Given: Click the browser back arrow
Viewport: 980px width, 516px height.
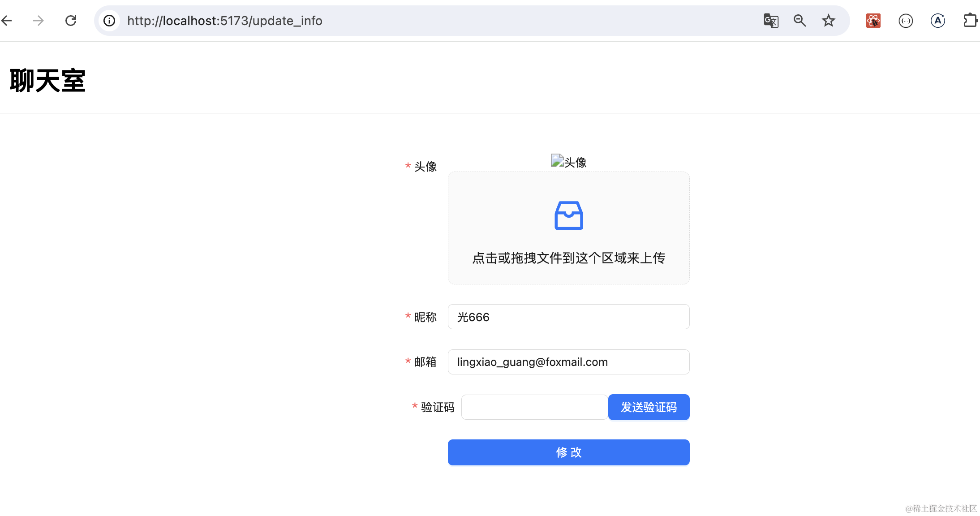Looking at the screenshot, I should pyautogui.click(x=6, y=21).
